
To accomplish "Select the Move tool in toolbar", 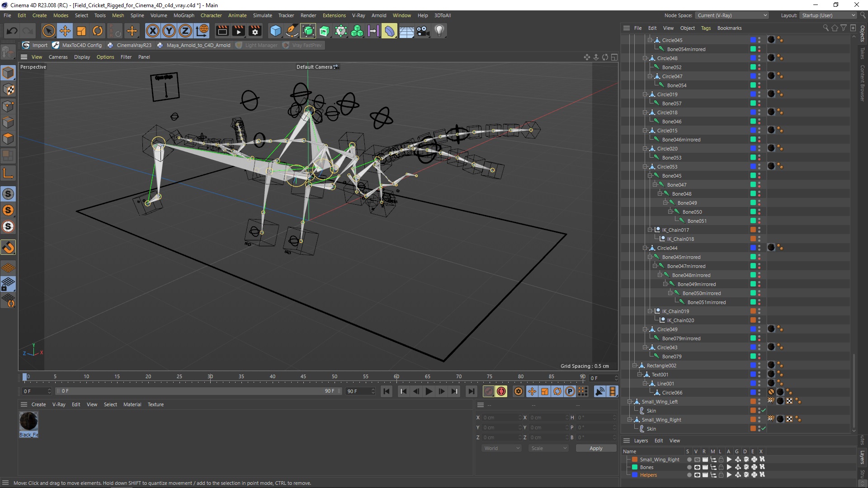I will click(65, 31).
